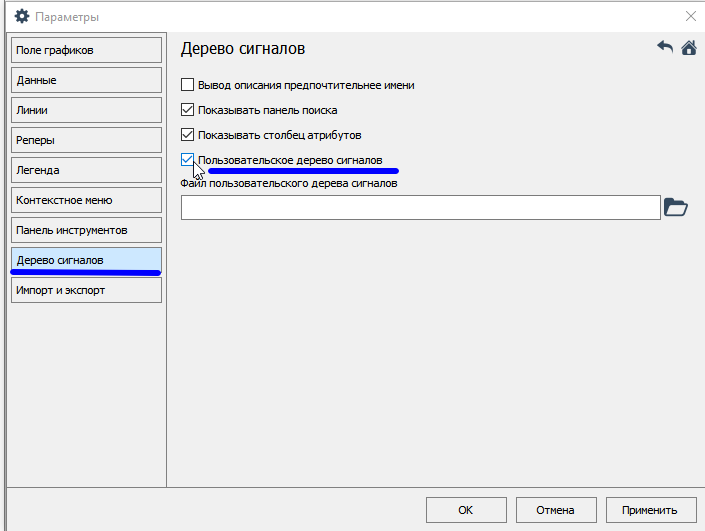The height and width of the screenshot is (531, 705).
Task: Open the 'Реперы' settings page
Action: click(85, 140)
